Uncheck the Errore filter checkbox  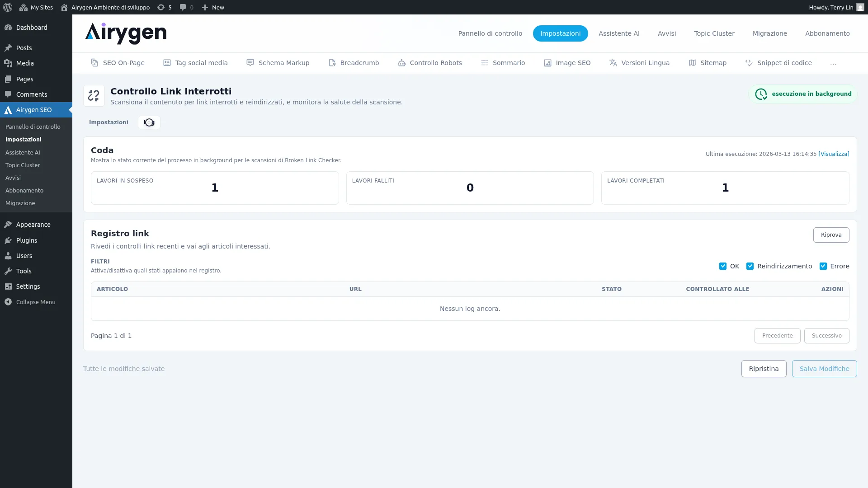click(823, 266)
